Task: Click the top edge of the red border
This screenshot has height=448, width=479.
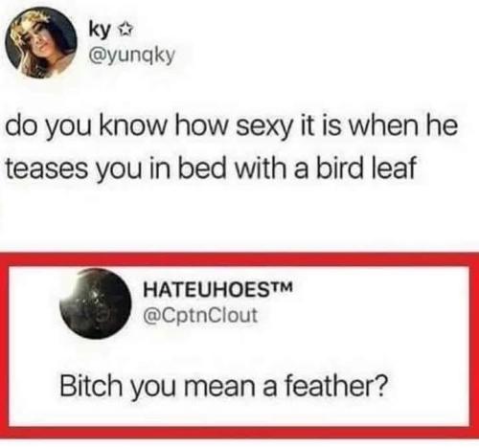Action: coord(239,259)
